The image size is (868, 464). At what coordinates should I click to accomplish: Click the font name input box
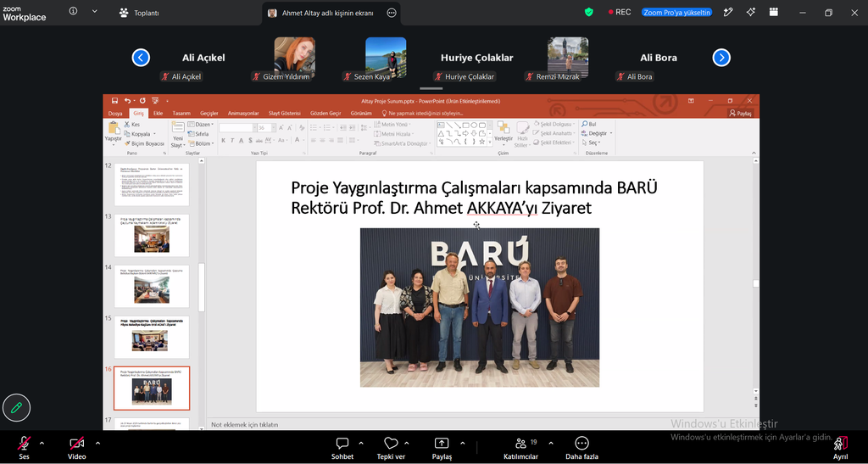236,128
